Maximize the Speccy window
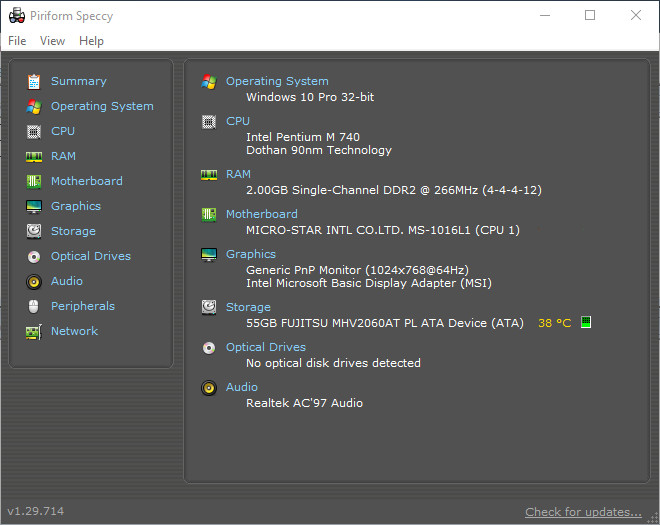 (x=590, y=15)
